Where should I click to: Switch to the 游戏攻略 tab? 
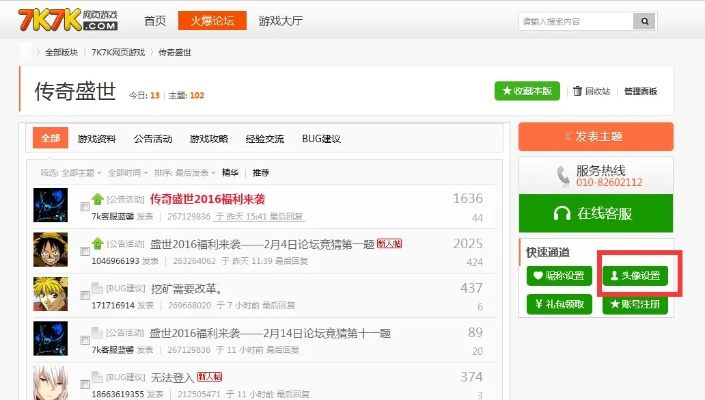(x=209, y=139)
